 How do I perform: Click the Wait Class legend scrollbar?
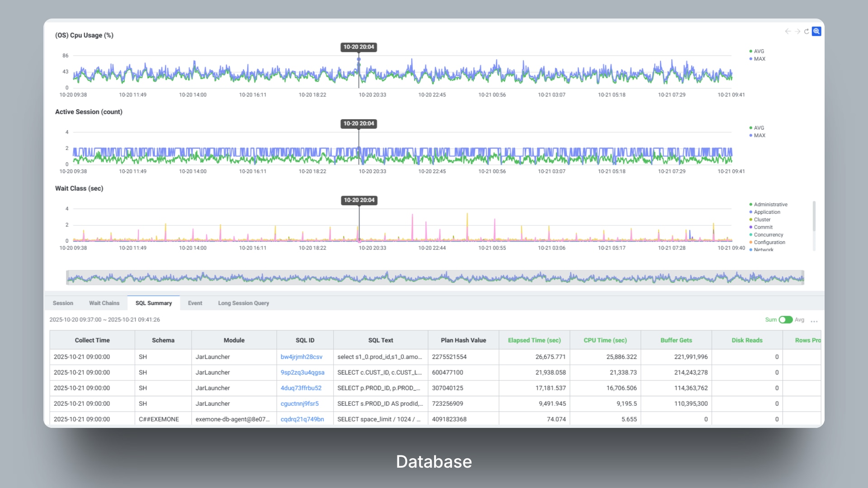coord(814,217)
